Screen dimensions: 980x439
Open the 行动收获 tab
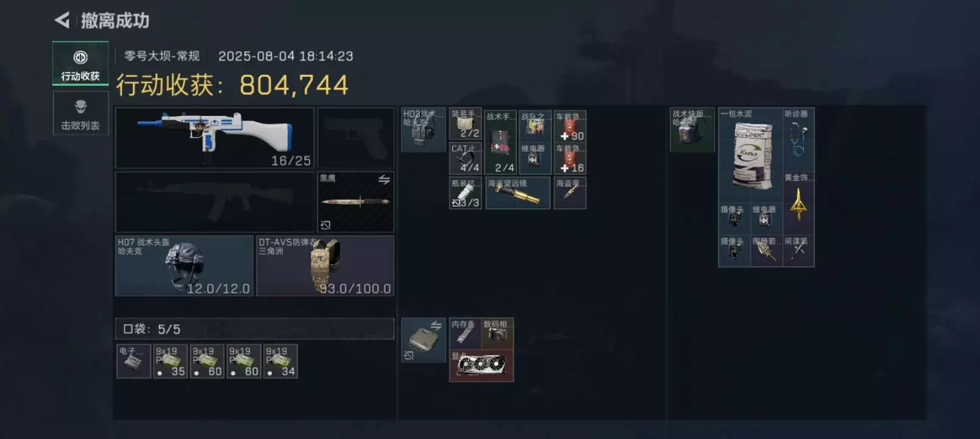[x=80, y=63]
